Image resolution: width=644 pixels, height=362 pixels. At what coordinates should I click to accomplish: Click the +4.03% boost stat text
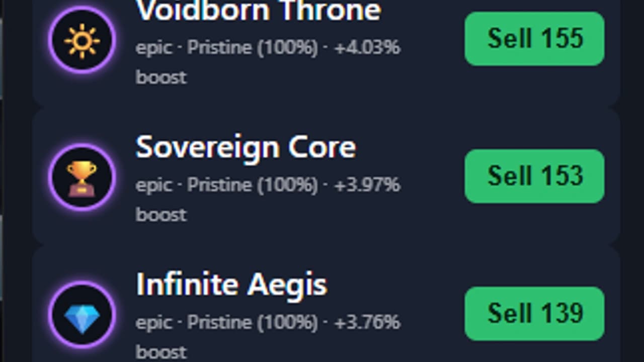point(367,48)
